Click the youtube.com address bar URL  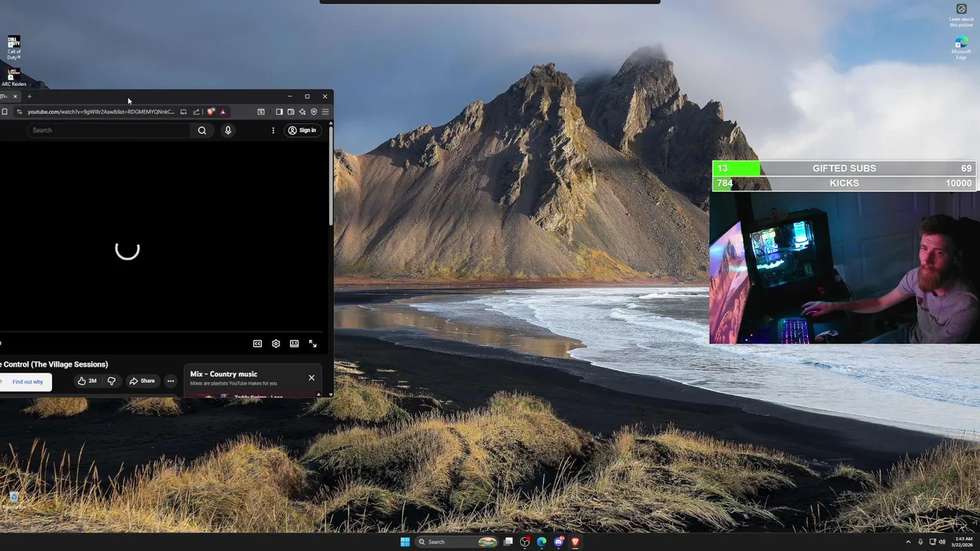coord(101,112)
